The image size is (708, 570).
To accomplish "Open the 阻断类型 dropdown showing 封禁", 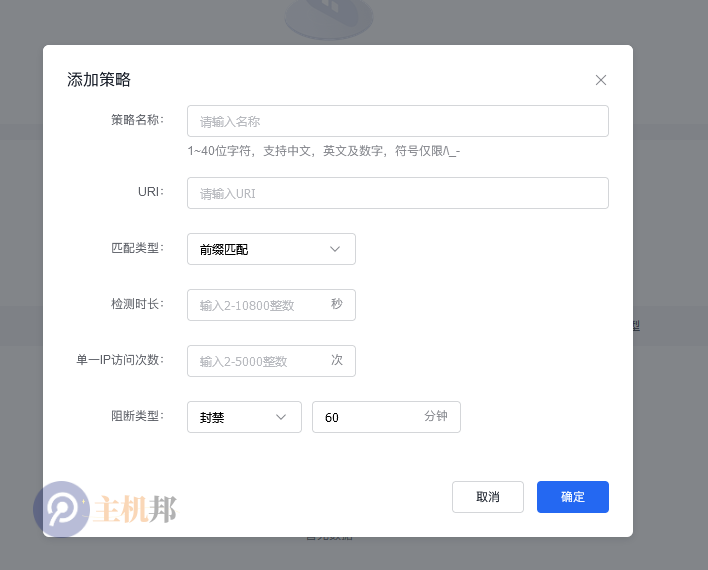I will [244, 417].
